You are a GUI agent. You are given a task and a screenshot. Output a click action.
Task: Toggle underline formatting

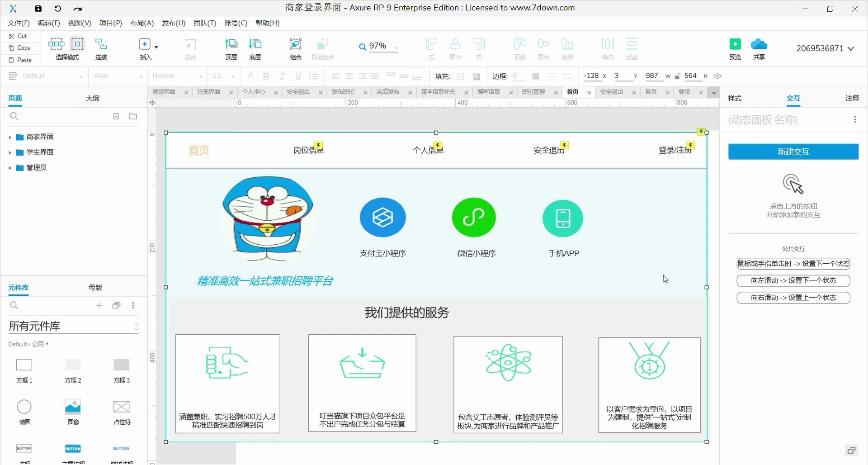(298, 76)
